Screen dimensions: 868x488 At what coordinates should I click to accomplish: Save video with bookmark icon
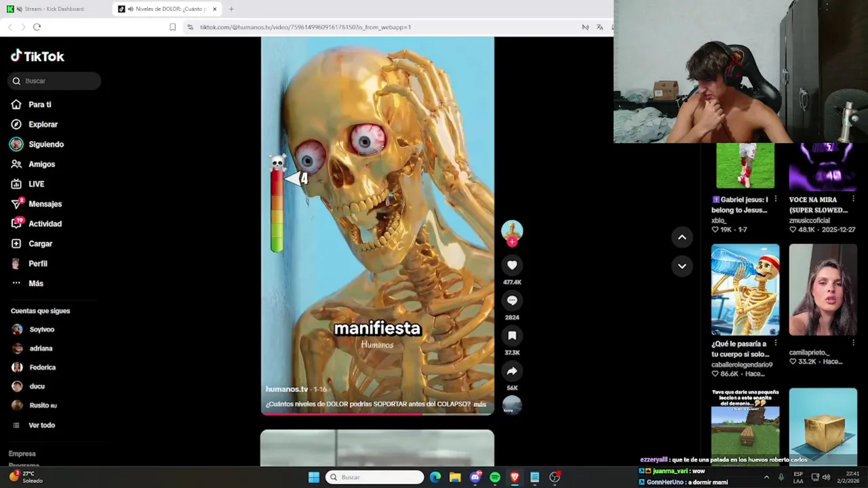[x=512, y=335]
